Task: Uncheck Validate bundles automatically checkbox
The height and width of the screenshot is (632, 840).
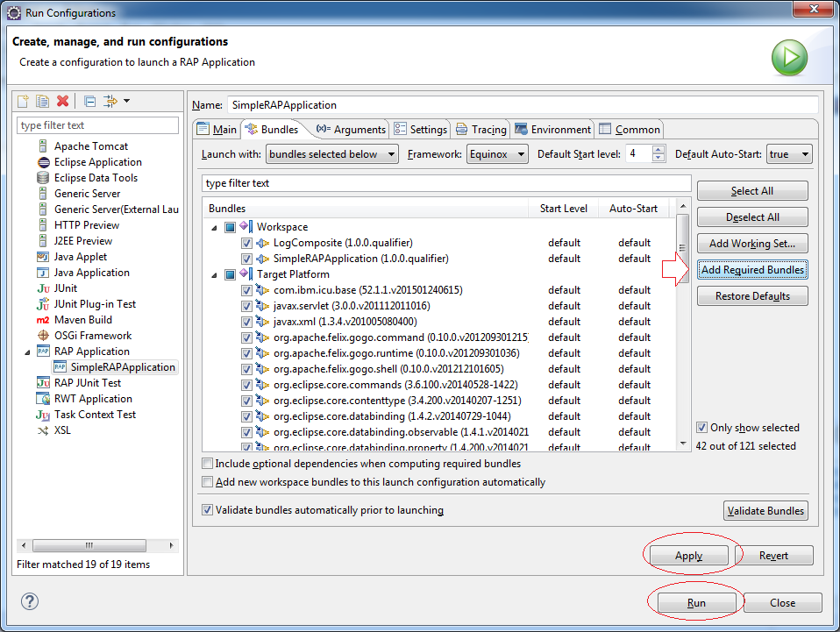Action: tap(207, 510)
